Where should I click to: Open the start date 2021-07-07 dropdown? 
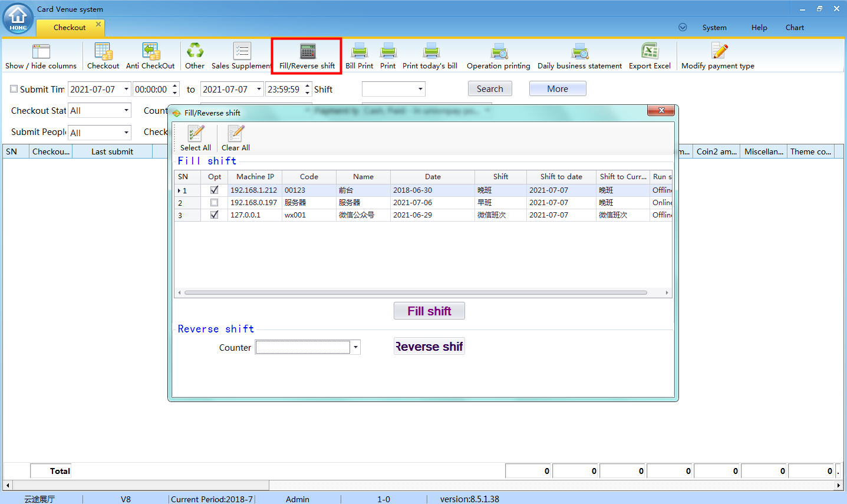coord(126,89)
